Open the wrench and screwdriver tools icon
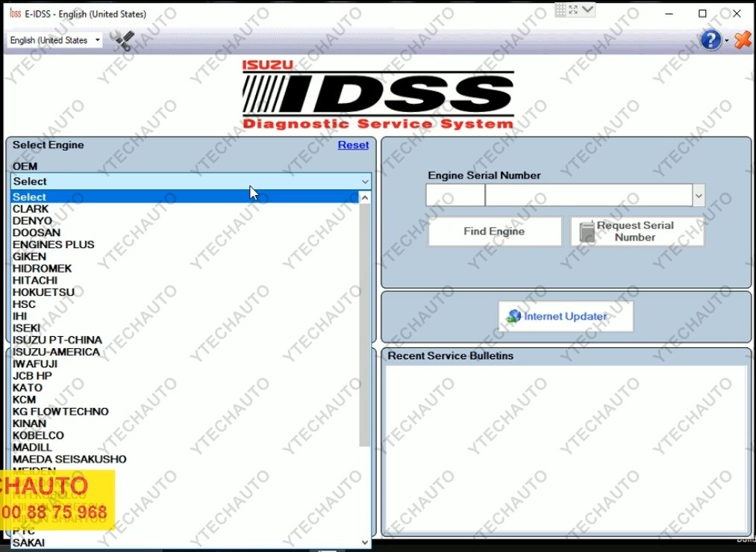 122,40
